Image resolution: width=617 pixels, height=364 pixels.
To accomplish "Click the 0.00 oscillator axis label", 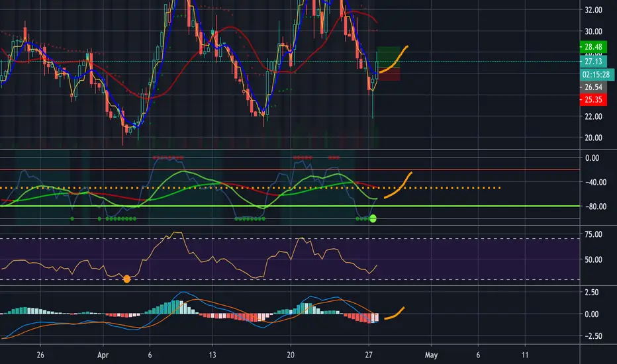I will coord(593,158).
